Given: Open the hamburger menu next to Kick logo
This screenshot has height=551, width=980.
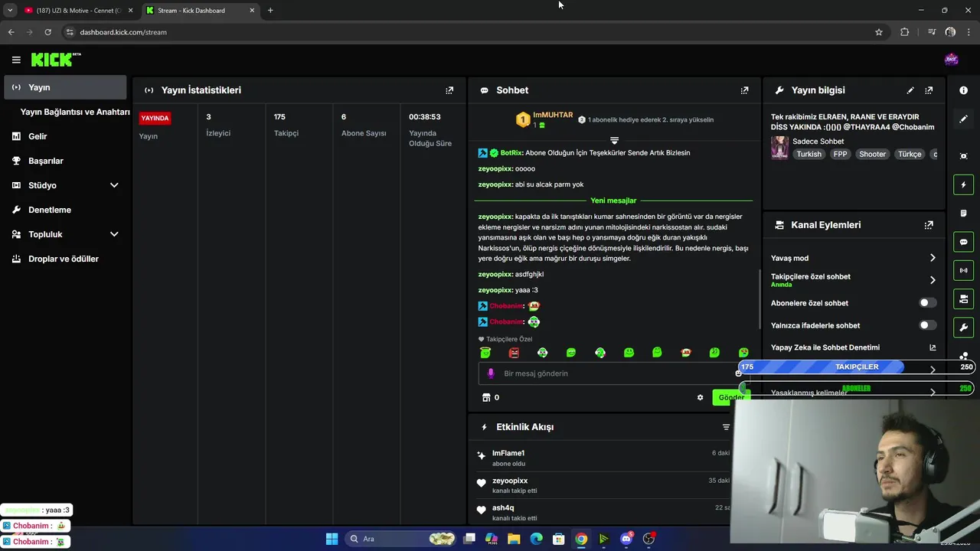Looking at the screenshot, I should (x=16, y=60).
